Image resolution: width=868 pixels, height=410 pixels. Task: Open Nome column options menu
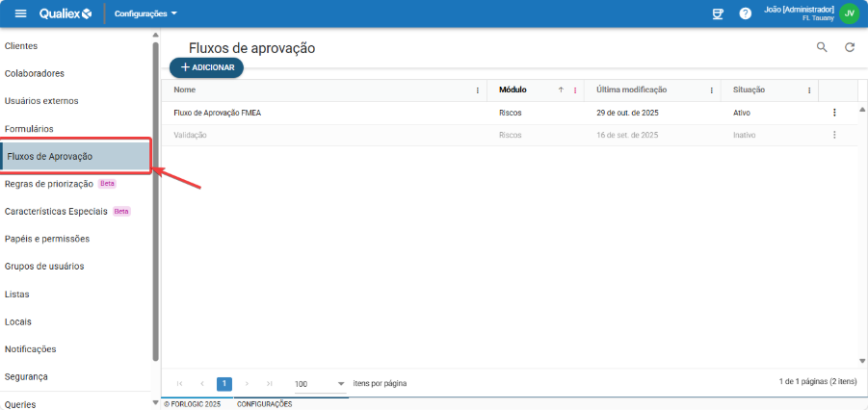pyautogui.click(x=478, y=90)
